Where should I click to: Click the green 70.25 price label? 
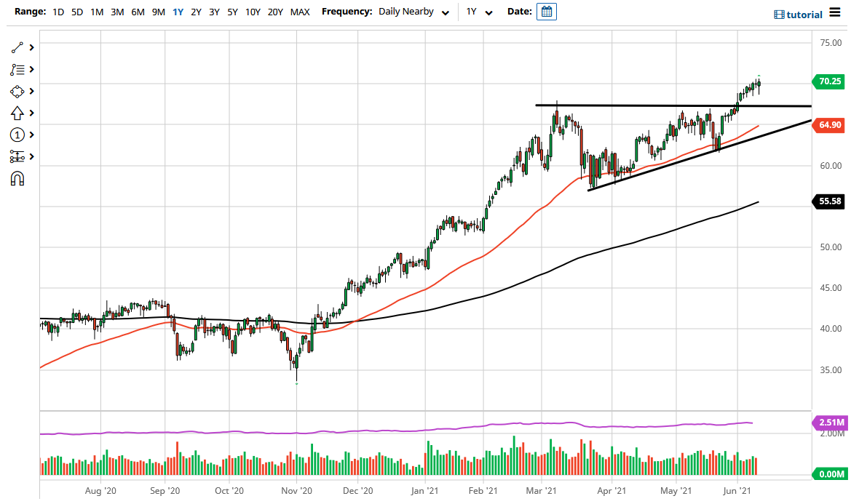pyautogui.click(x=829, y=82)
